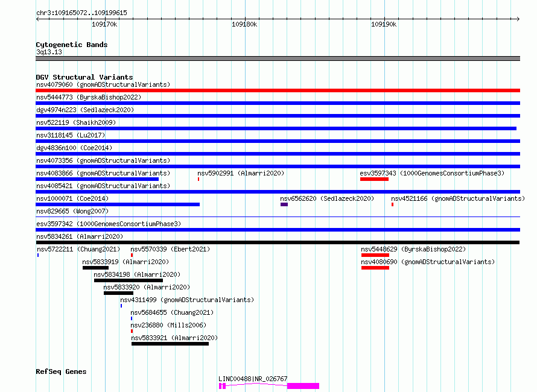
Task: Click nsv5834261 (Almarri2020) label
Action: [80, 236]
